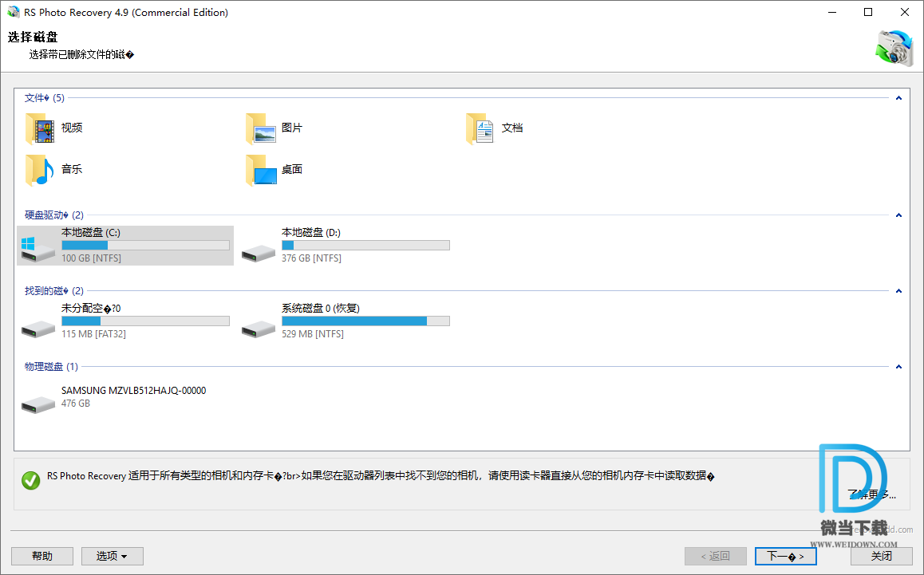Select the 音乐 folder label
Image resolution: width=924 pixels, height=575 pixels.
click(x=72, y=169)
